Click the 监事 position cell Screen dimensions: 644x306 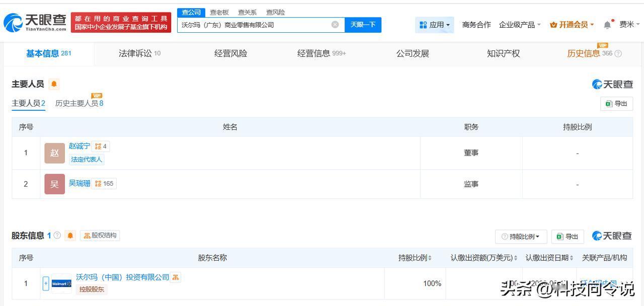coord(471,184)
